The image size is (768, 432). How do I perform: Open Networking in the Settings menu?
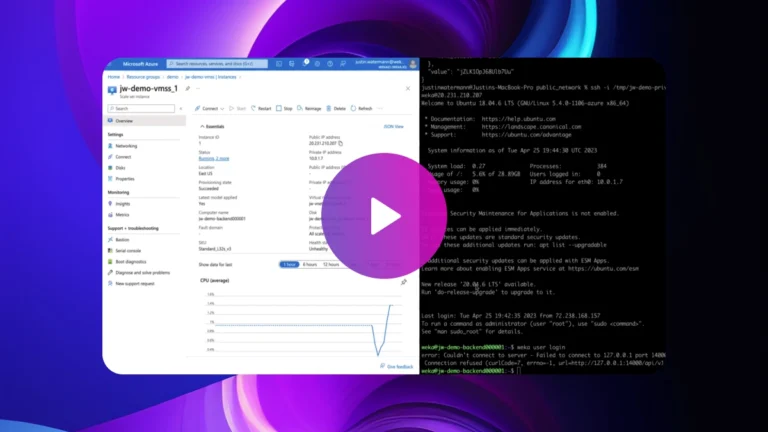(x=126, y=145)
